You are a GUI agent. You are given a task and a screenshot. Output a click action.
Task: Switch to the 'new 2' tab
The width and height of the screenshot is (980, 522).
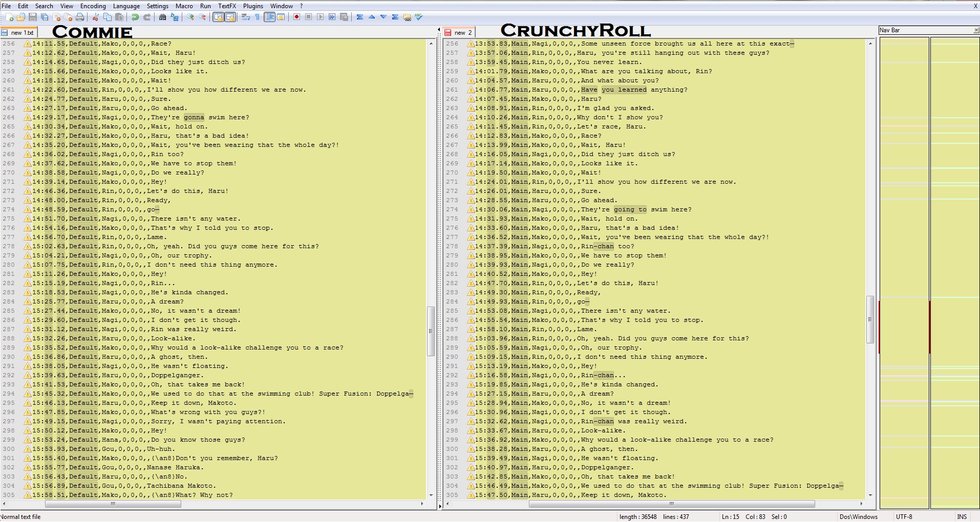pyautogui.click(x=459, y=32)
